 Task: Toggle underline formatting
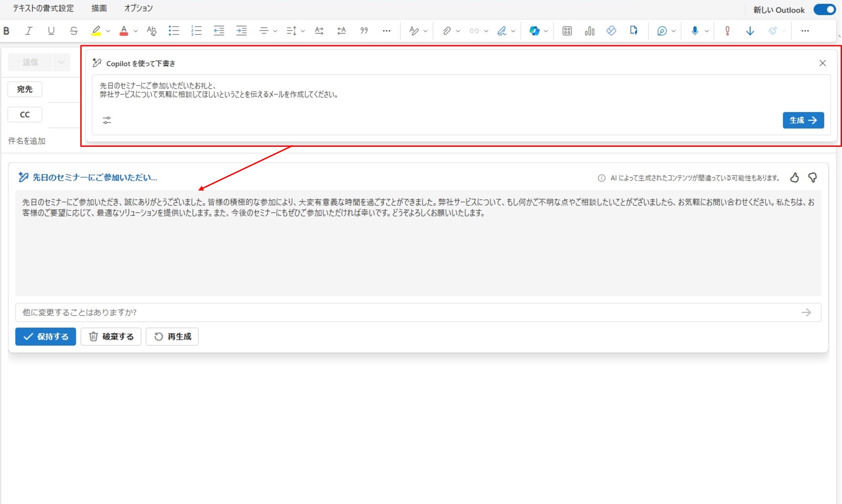(x=51, y=31)
